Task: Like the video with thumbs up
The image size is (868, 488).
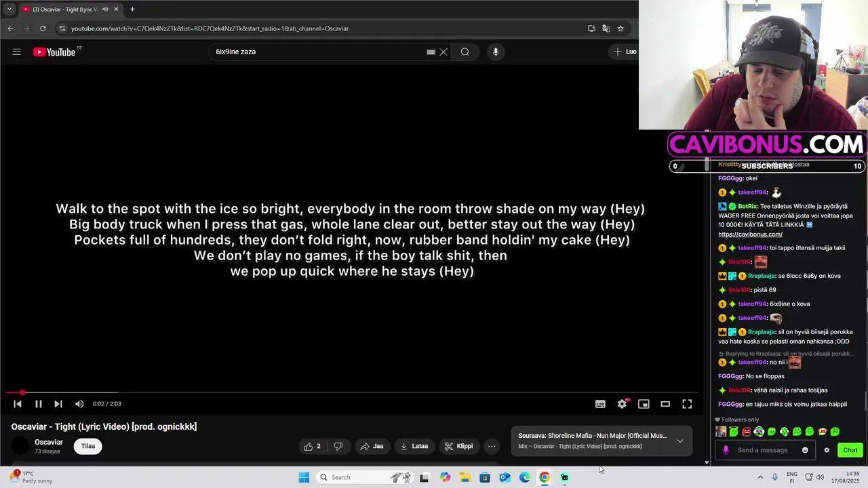Action: pos(313,446)
